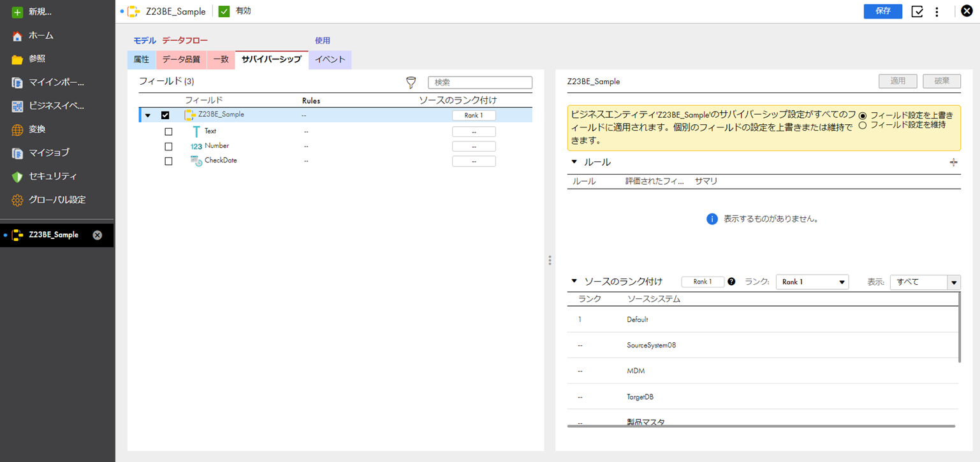Open the Explore folder icon
Viewport: 980px width, 462px height.
(x=17, y=59)
